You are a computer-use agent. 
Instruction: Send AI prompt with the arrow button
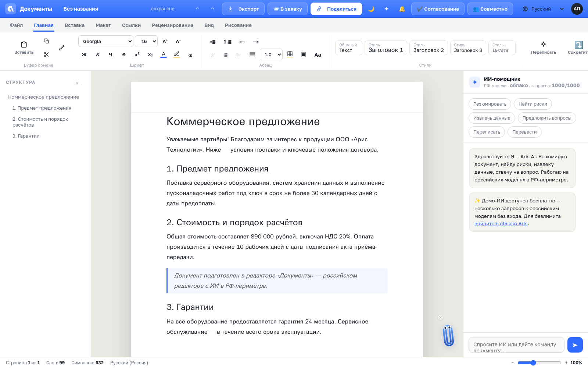575,345
